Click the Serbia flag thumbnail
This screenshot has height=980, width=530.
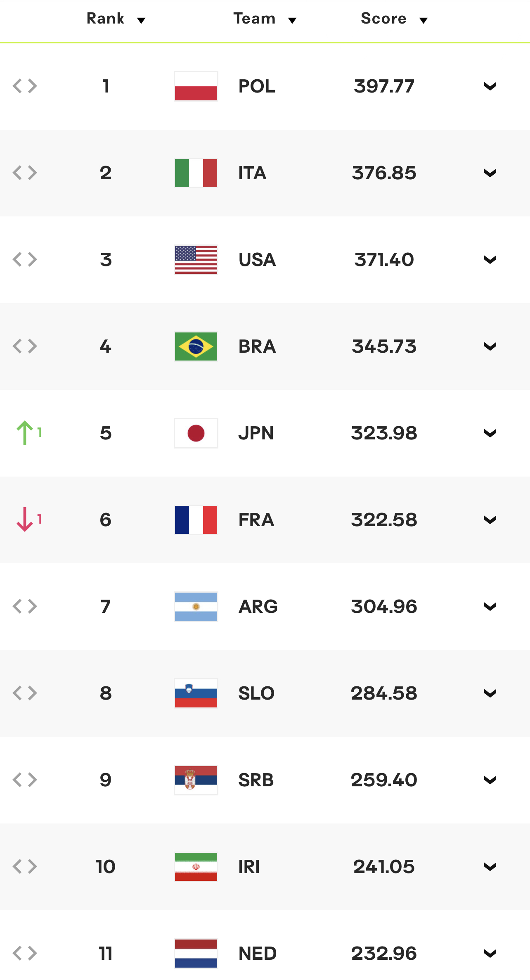tap(196, 780)
